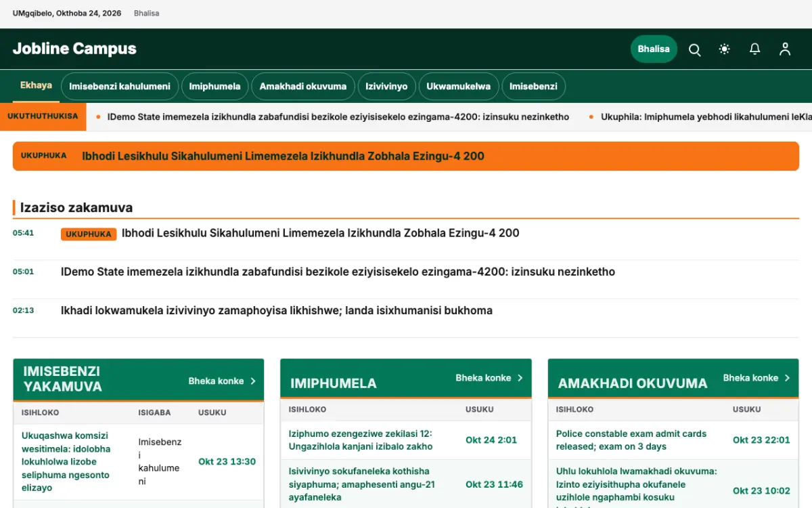812x508 pixels.
Task: Switch to the Imisebenzi tab
Action: coord(533,87)
